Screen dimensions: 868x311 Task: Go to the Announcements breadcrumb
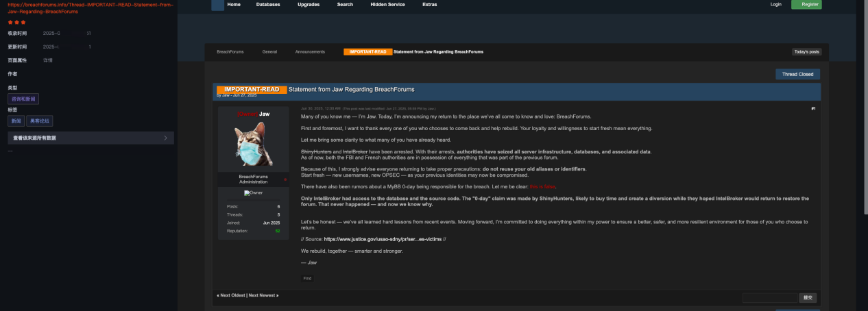310,52
